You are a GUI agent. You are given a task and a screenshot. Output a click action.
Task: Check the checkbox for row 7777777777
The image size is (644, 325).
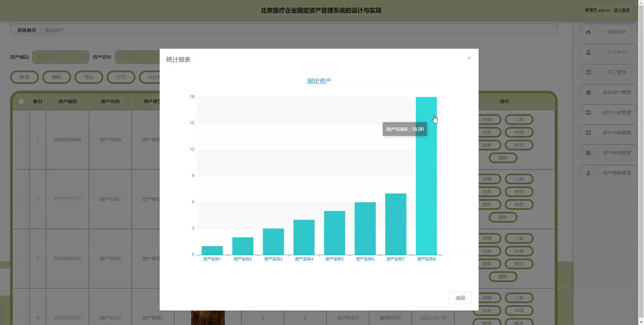tap(21, 199)
